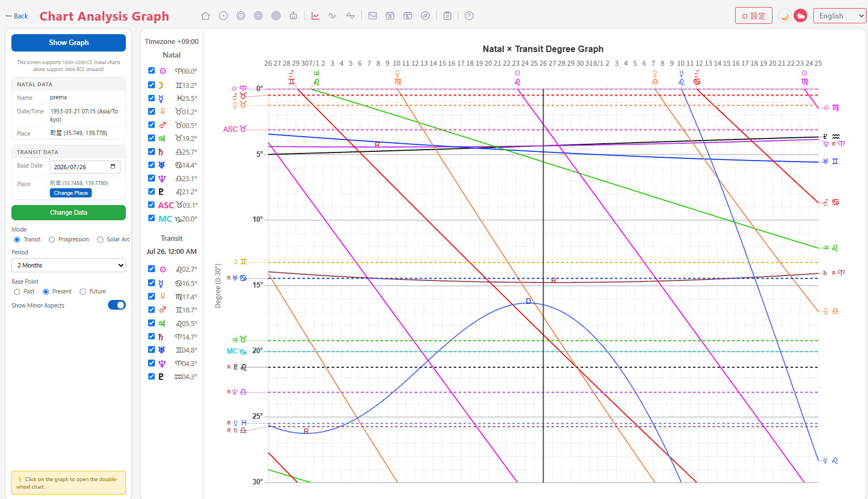Toggle the Show Minor Aspects switch
The width and height of the screenshot is (868, 499).
(x=117, y=305)
